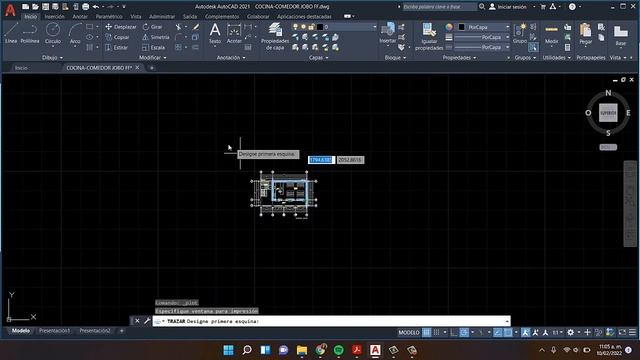Image resolution: width=640 pixels, height=360 pixels.
Task: Open Propiedades de capa panel
Action: tap(275, 36)
